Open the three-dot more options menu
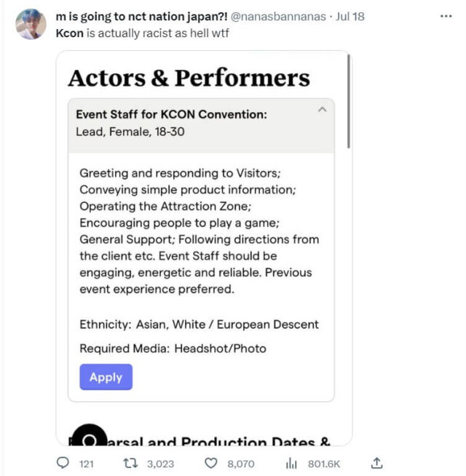466x476 pixels. coord(446,15)
